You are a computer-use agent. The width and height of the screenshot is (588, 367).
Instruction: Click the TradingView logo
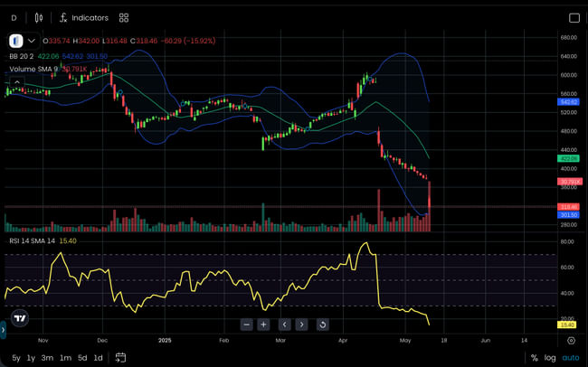pos(19,318)
